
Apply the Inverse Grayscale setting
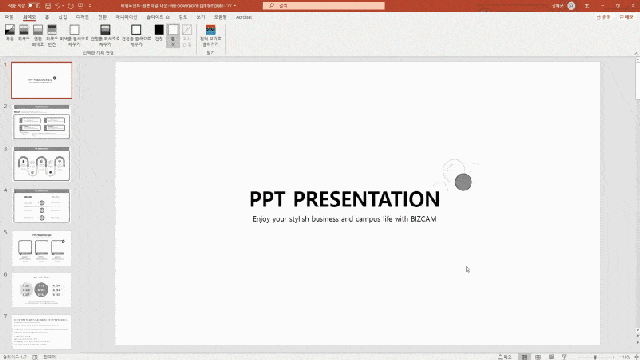point(52,35)
